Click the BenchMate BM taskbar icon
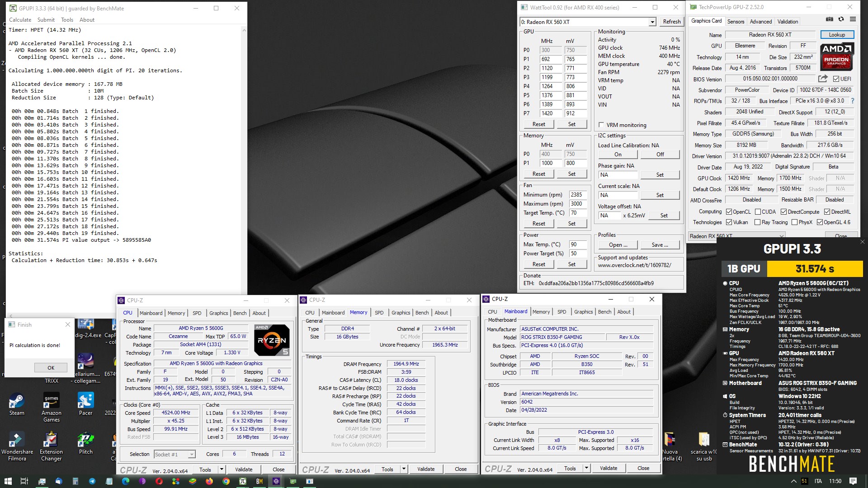The height and width of the screenshot is (488, 868). click(259, 481)
